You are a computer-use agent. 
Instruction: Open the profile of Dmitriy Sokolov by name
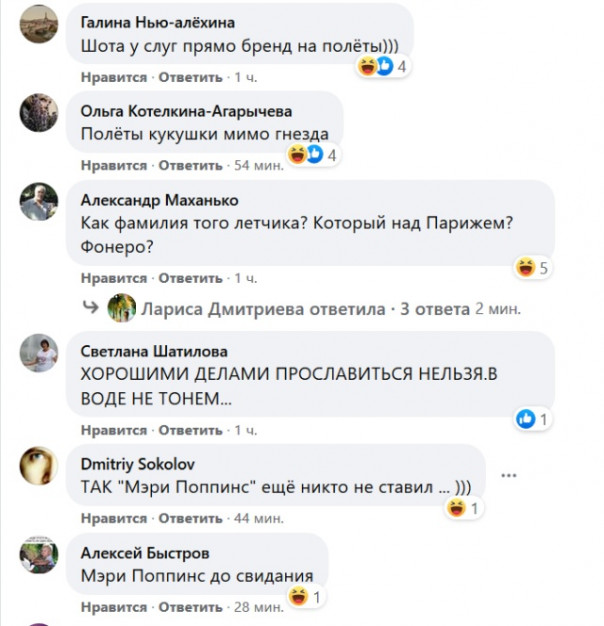coord(138,464)
